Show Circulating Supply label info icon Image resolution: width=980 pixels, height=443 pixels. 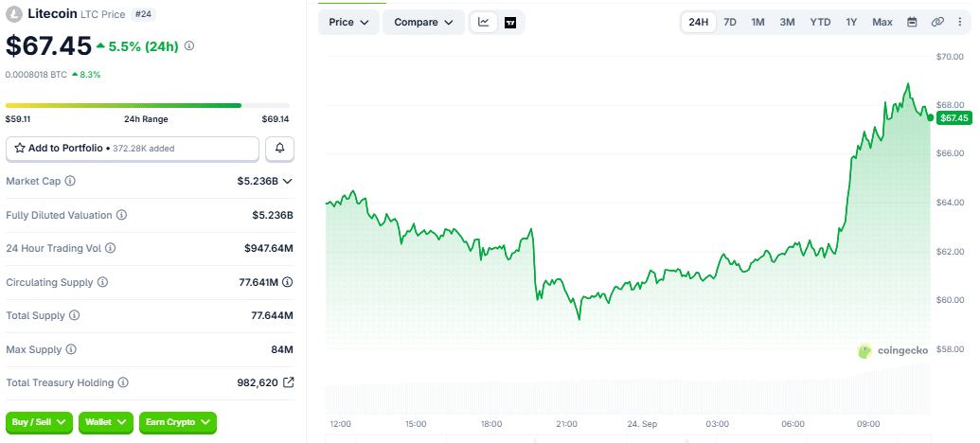(102, 282)
